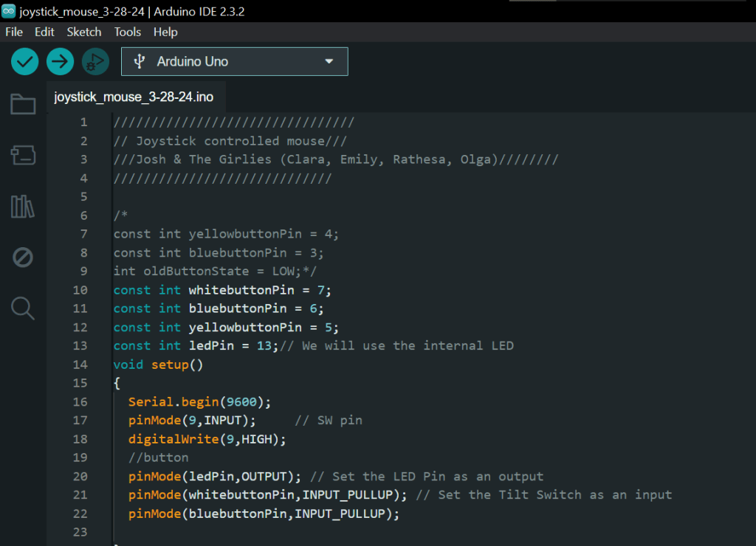756x546 pixels.
Task: Click the Arduino IDE logo in title bar
Action: point(9,10)
